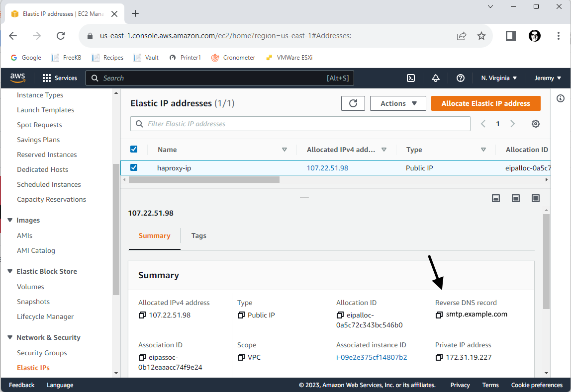Open Chrome profile avatar

pyautogui.click(x=535, y=36)
